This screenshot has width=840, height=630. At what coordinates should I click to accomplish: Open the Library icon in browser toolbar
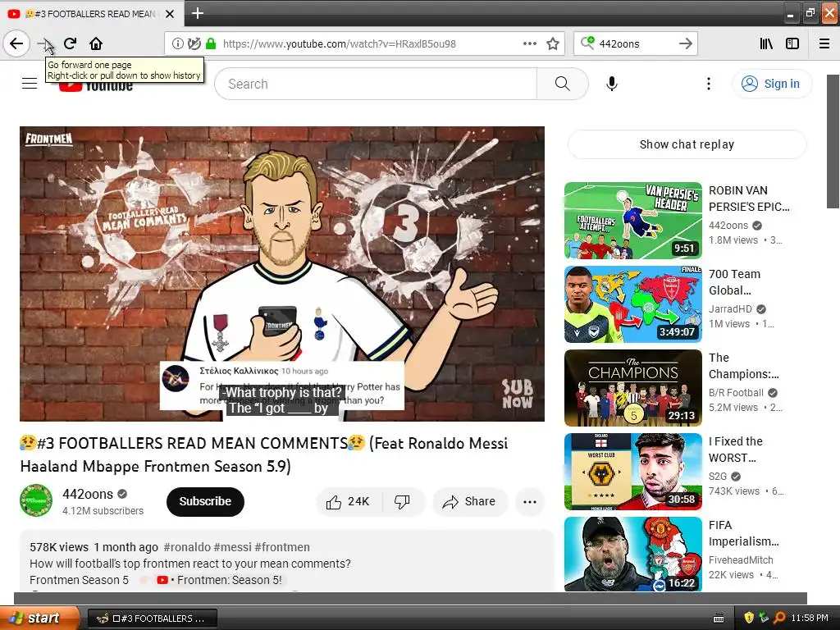pos(767,43)
